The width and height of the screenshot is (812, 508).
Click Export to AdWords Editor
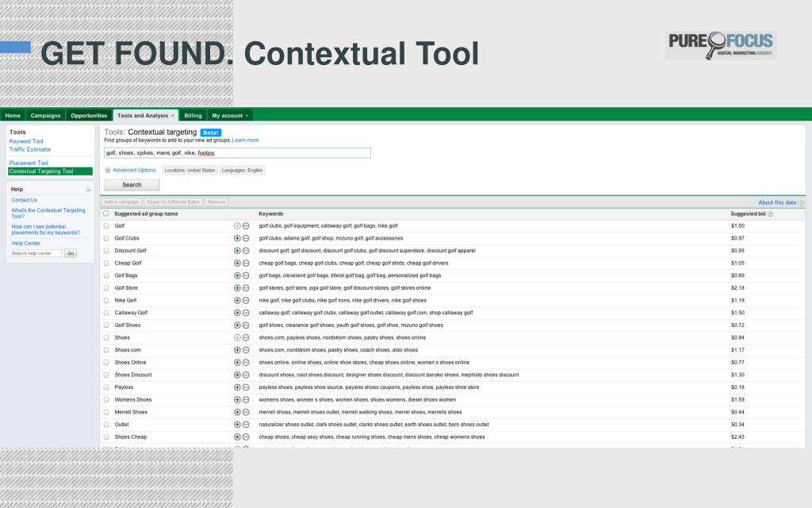point(173,202)
